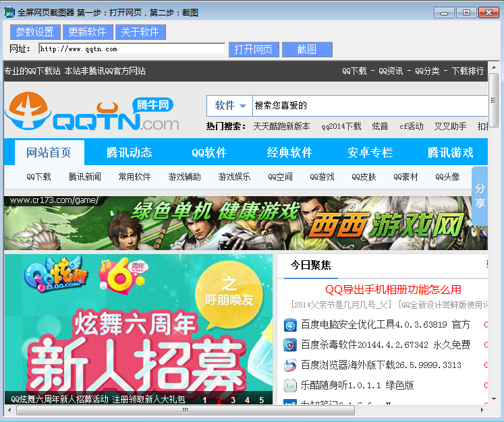Viewport: 504px width, 422px height.
Task: Click the app icon in the title bar
Action: pyautogui.click(x=9, y=12)
